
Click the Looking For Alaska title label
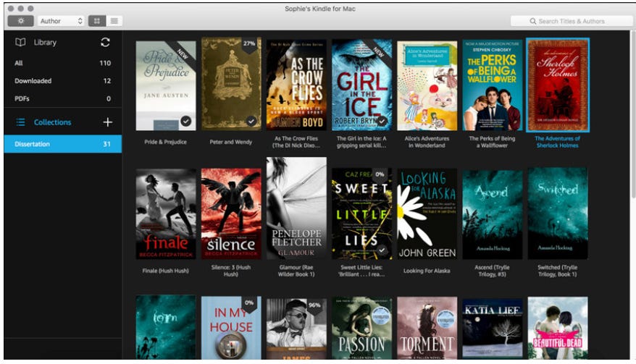[427, 271]
